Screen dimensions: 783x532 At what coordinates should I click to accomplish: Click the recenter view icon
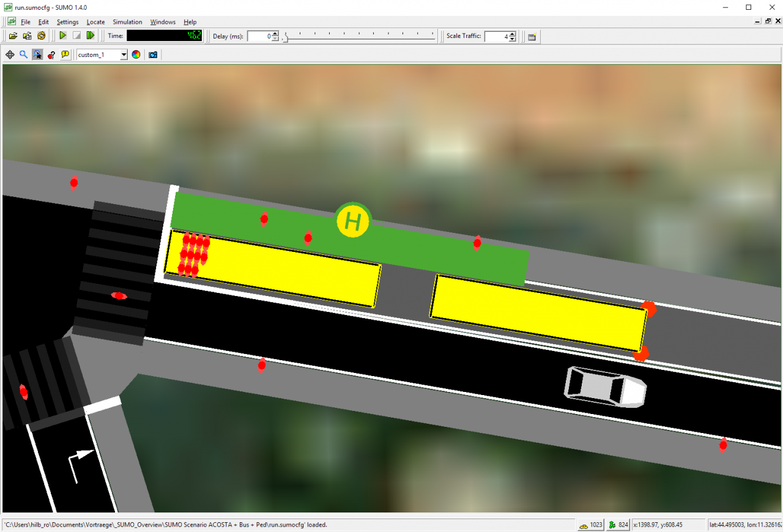[10, 54]
